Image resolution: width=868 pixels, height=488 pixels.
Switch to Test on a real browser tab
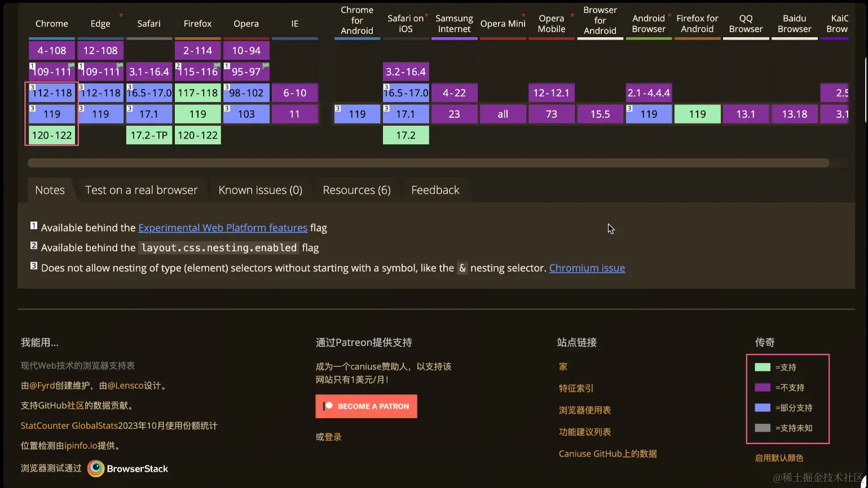pos(142,190)
